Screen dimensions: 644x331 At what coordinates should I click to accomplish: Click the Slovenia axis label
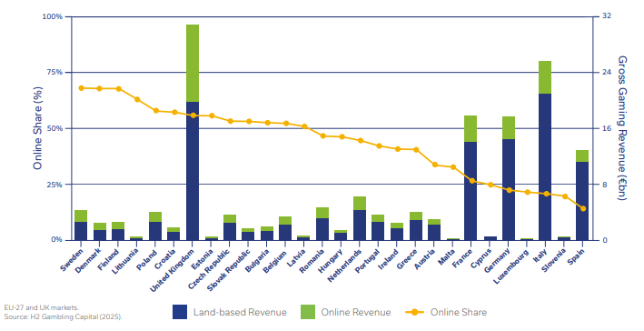pos(554,260)
